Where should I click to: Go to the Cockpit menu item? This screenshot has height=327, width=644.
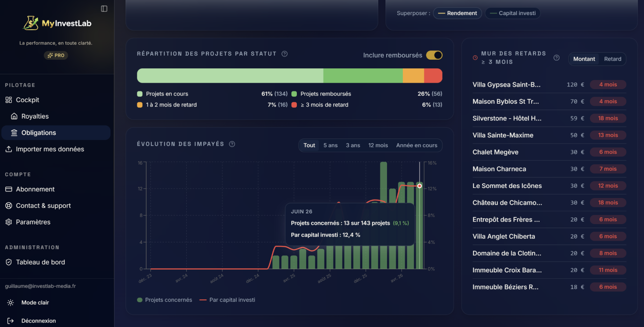coord(56,100)
